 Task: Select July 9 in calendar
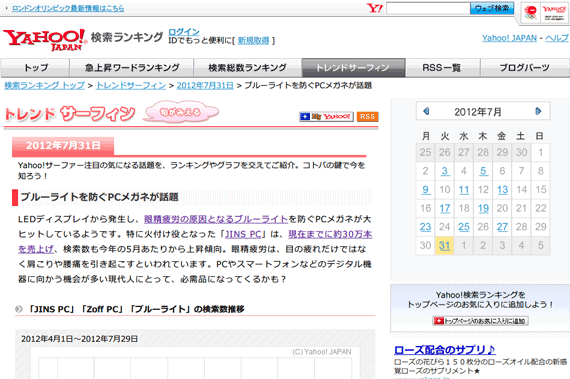(425, 189)
